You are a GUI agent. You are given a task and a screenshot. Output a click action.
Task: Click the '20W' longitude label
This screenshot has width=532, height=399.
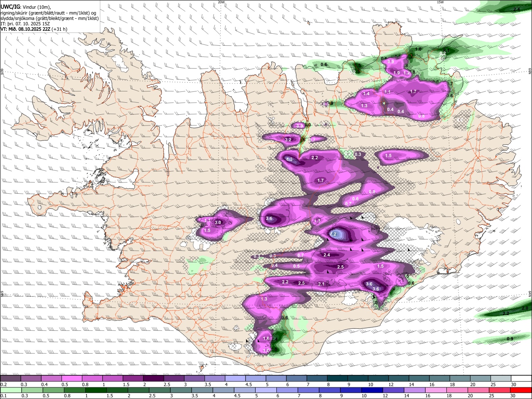click(x=221, y=2)
